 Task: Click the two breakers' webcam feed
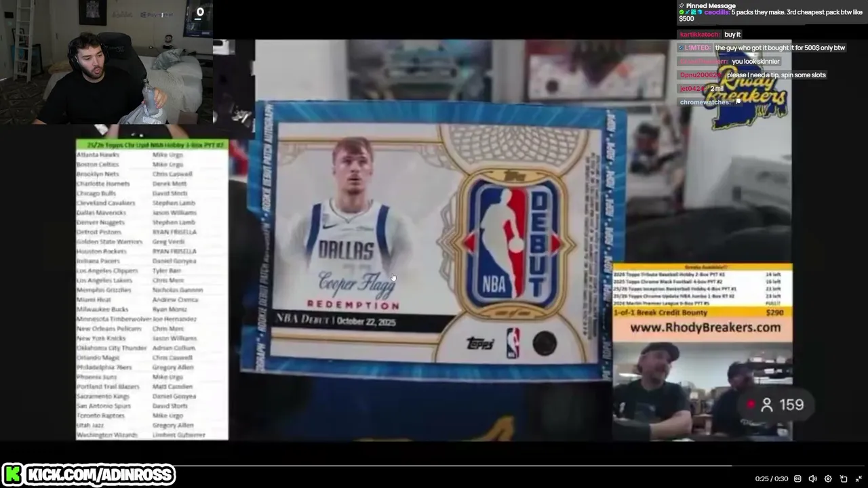(x=702, y=391)
